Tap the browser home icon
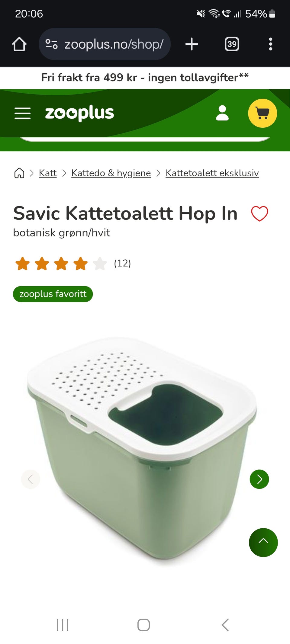 point(19,44)
